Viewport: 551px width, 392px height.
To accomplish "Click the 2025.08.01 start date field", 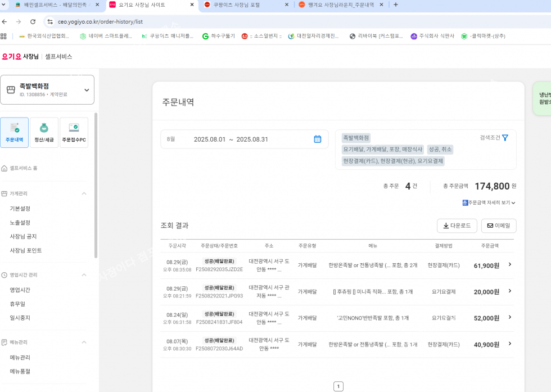I will coord(210,139).
